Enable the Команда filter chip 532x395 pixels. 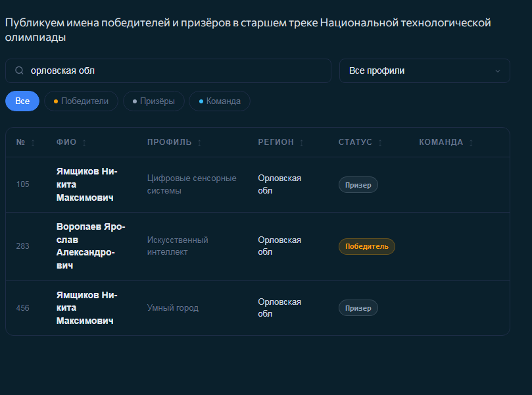point(220,101)
